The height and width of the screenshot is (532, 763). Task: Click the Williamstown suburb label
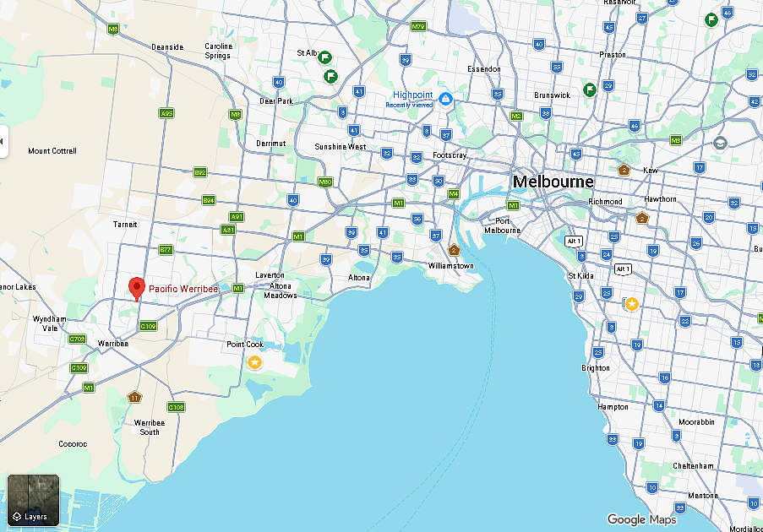click(x=451, y=266)
